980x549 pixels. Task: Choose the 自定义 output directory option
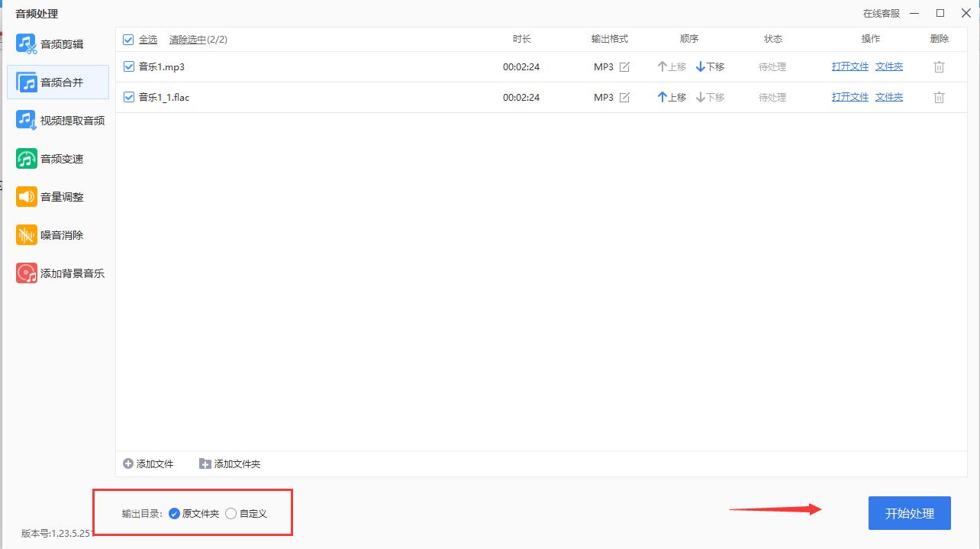pos(230,513)
